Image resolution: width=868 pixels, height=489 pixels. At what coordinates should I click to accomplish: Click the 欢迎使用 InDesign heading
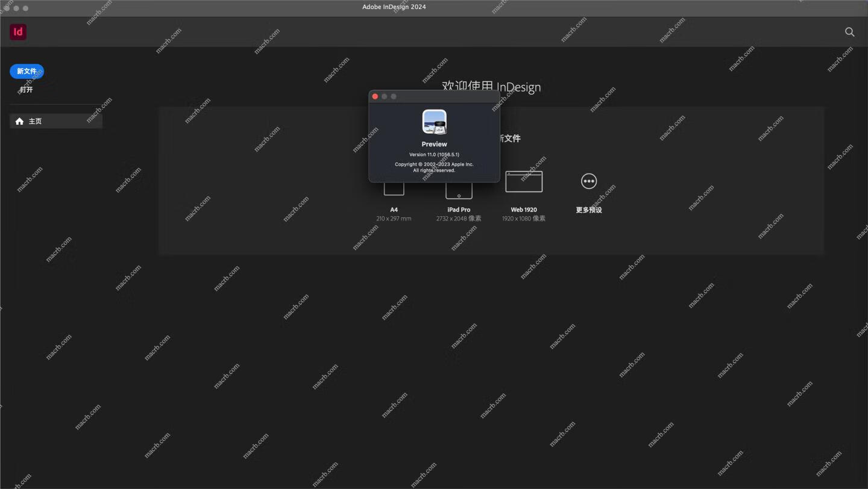[491, 87]
